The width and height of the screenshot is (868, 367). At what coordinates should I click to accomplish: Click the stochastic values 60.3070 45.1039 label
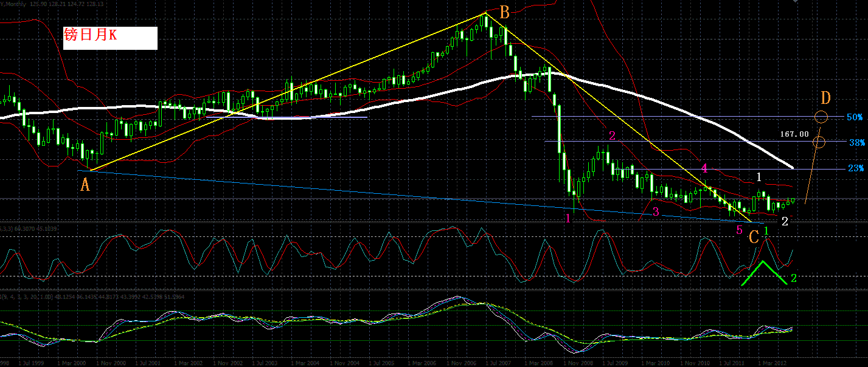click(x=34, y=228)
